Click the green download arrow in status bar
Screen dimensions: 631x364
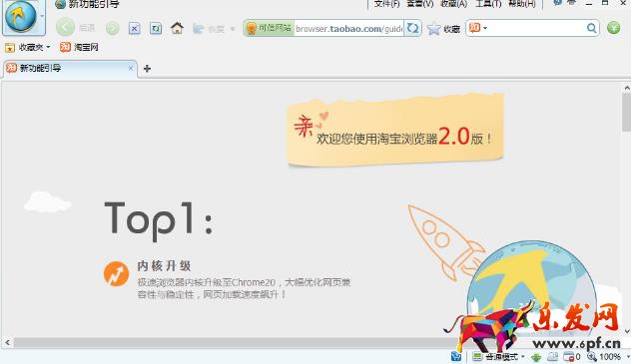(536, 357)
